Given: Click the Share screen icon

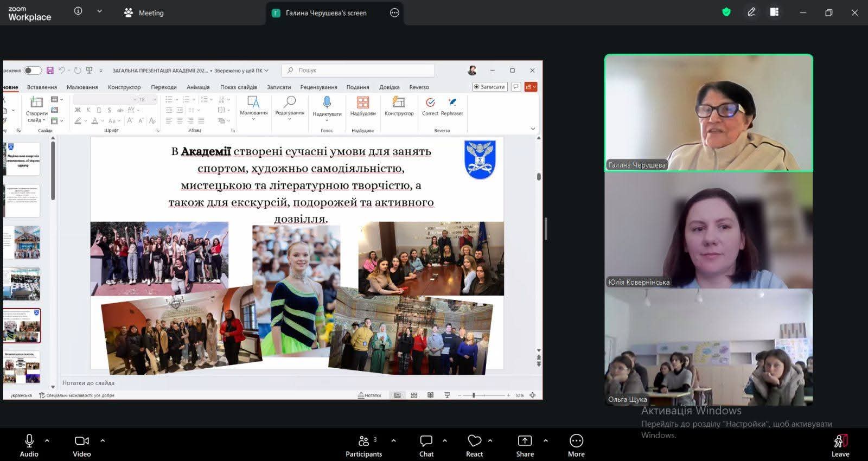Looking at the screenshot, I should click(525, 441).
